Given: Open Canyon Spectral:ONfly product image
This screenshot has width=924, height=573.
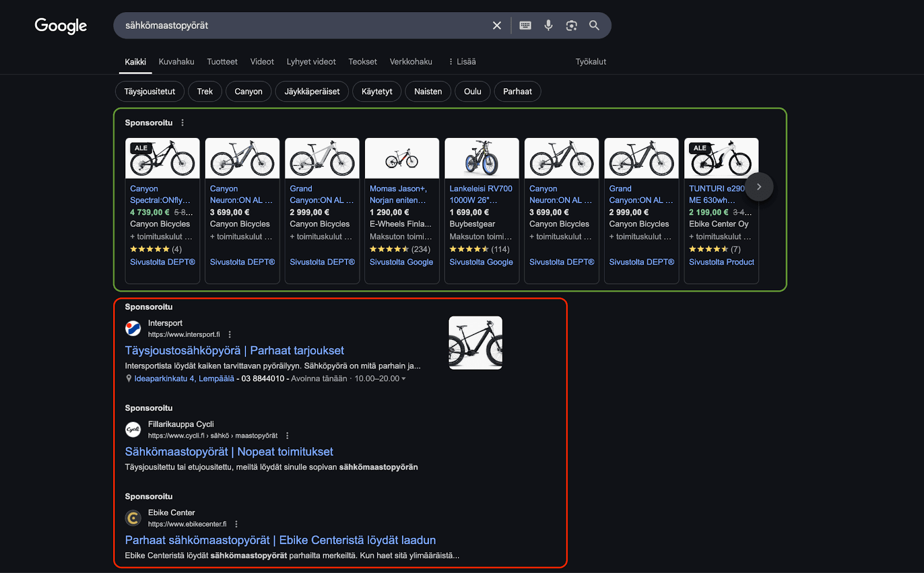Looking at the screenshot, I should (x=162, y=158).
